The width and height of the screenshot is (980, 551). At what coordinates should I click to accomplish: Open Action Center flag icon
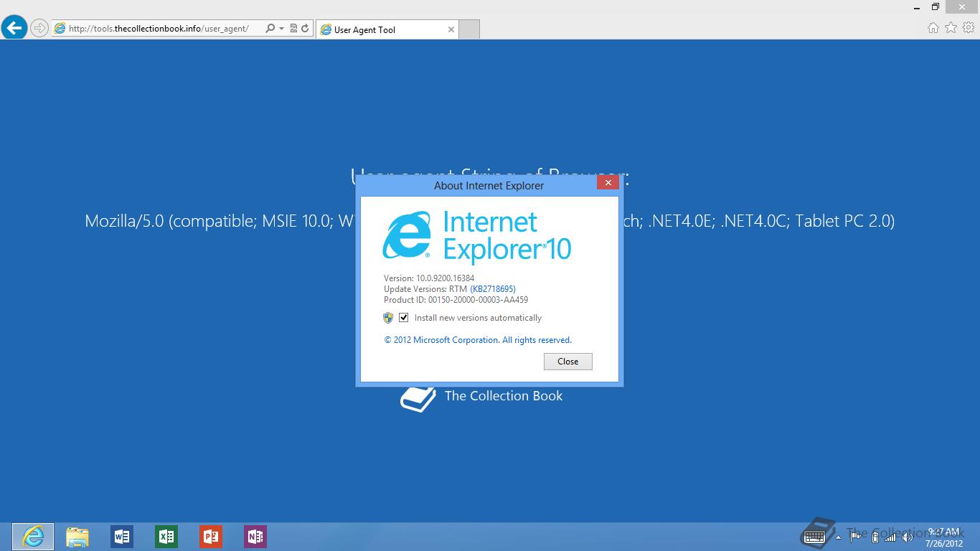tap(856, 537)
